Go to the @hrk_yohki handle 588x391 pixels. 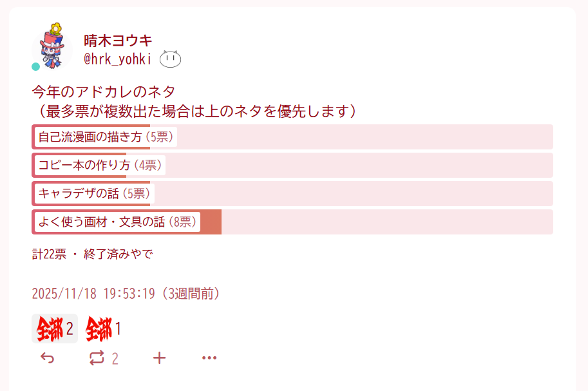click(118, 60)
